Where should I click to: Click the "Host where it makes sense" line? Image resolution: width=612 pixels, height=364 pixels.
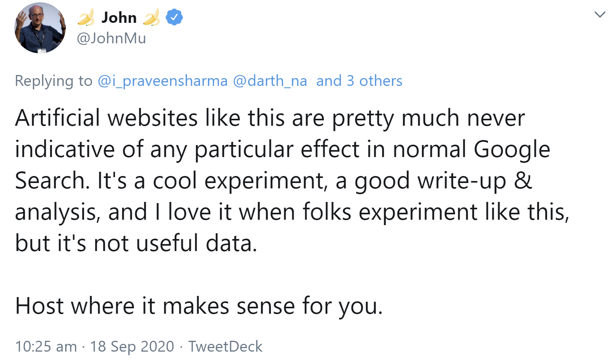pos(198,306)
